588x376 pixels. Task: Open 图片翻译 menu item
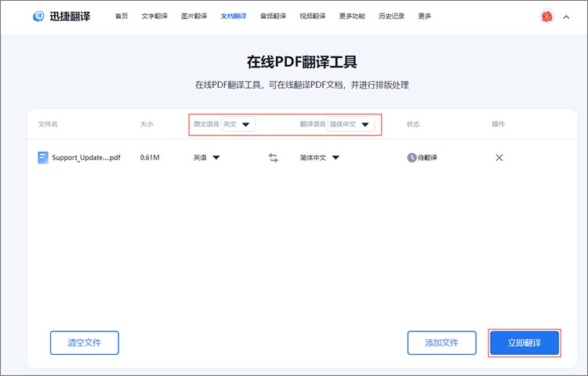click(194, 16)
